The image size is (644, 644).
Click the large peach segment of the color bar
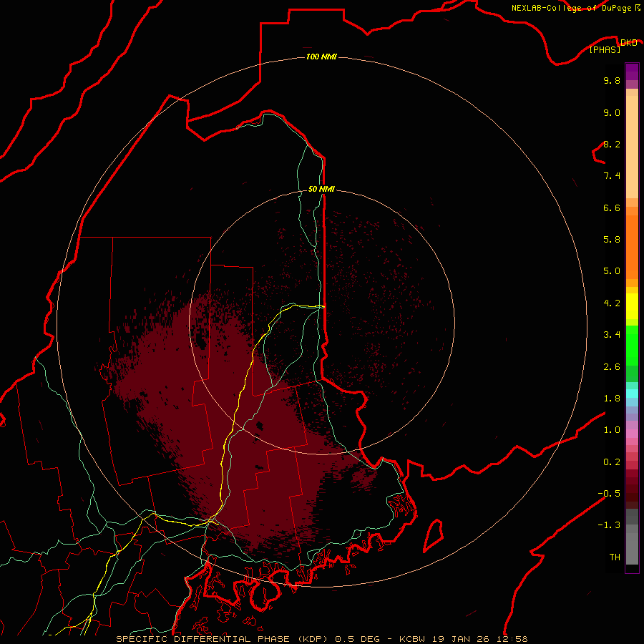coord(632,147)
